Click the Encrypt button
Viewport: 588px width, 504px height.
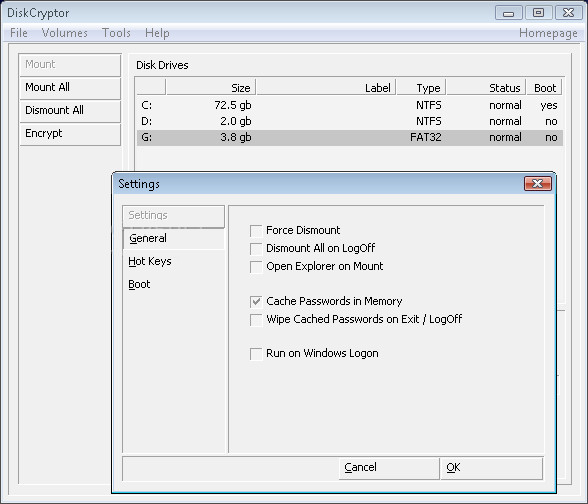pos(70,134)
